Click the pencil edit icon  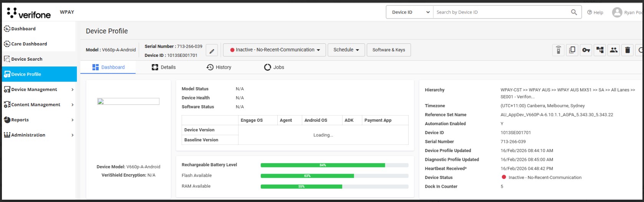pos(212,51)
